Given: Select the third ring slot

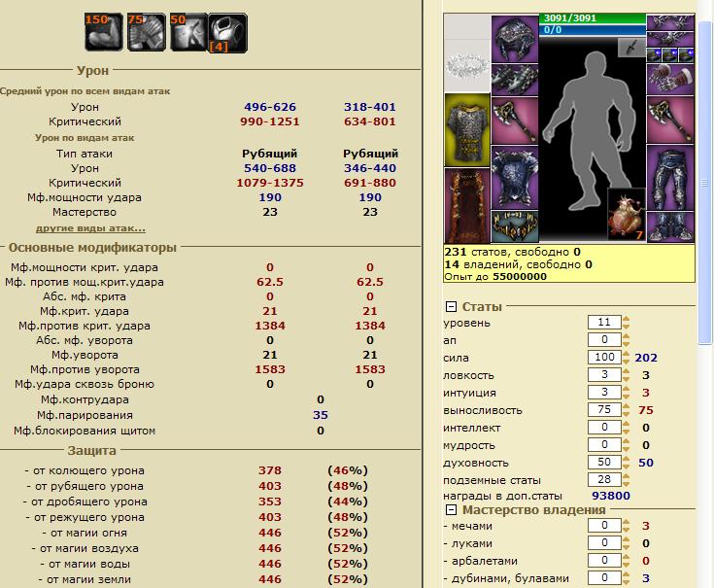Looking at the screenshot, I should (686, 55).
